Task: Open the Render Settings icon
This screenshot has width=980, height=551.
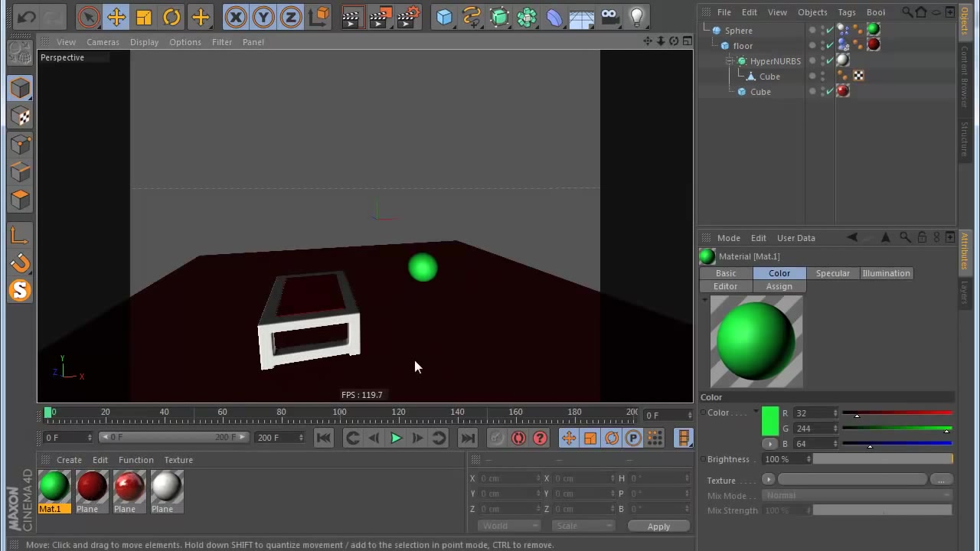Action: [x=407, y=17]
